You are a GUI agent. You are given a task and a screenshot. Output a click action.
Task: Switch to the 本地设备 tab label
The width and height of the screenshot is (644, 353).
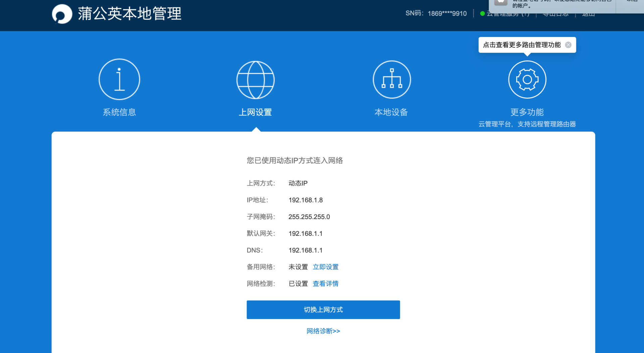[x=391, y=112]
